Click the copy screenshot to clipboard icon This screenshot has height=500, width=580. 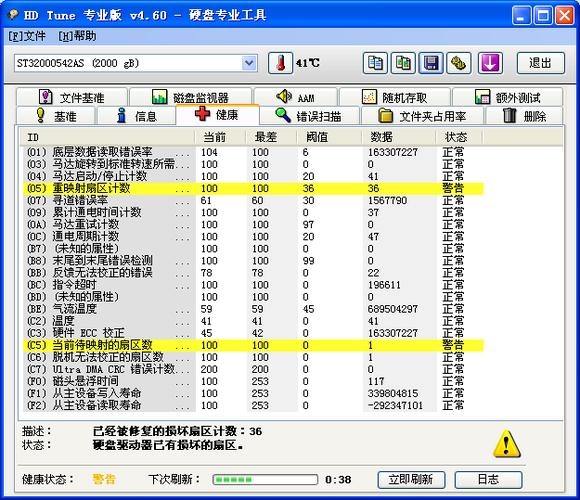point(403,63)
